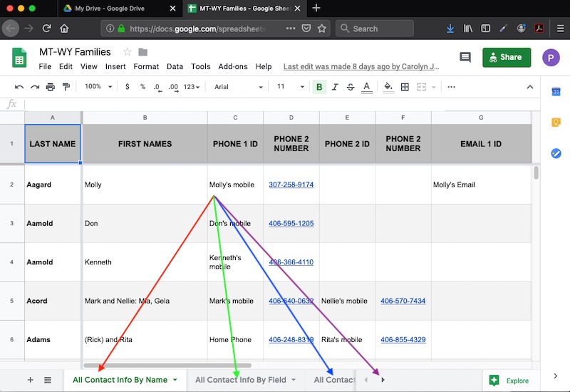570x392 pixels.
Task: Open the Keep side panel icon
Action: pyautogui.click(x=556, y=122)
